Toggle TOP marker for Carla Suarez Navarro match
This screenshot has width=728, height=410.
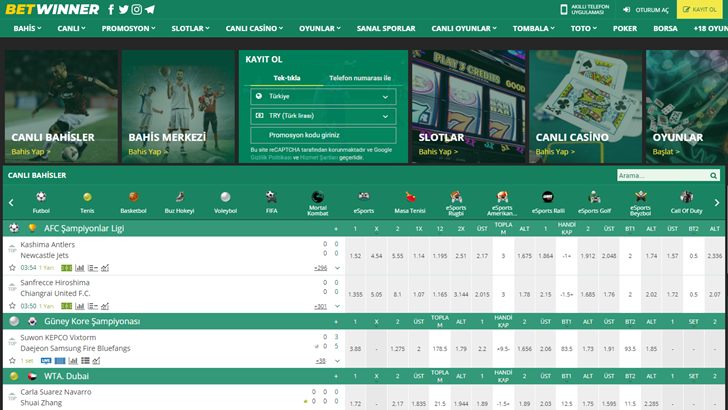pos(12,396)
